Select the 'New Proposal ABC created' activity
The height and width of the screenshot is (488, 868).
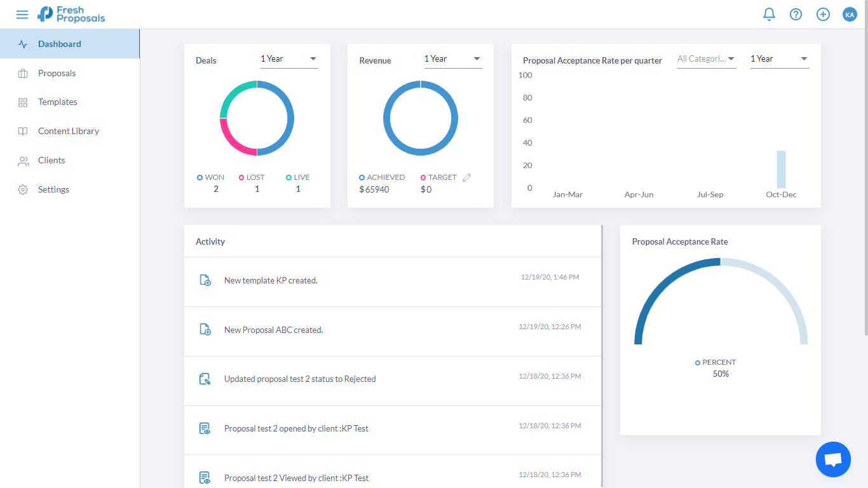pos(273,330)
